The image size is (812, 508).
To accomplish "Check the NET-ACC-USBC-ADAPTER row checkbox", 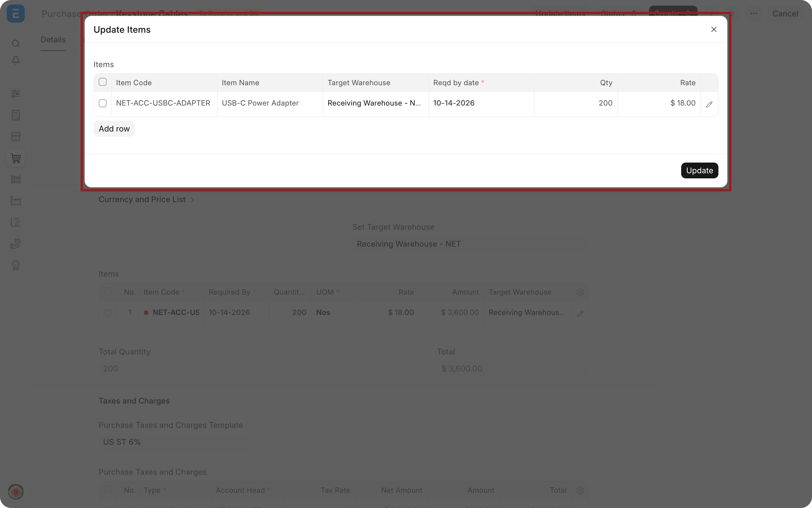I will (x=103, y=103).
